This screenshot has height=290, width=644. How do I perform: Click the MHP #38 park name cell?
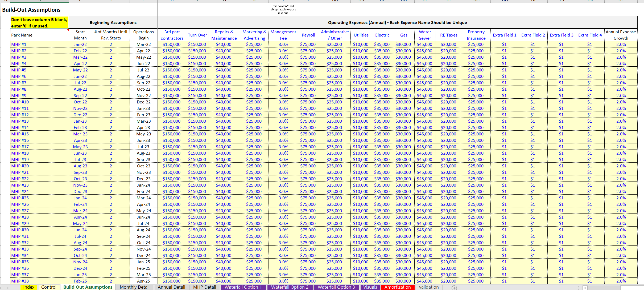[39, 281]
